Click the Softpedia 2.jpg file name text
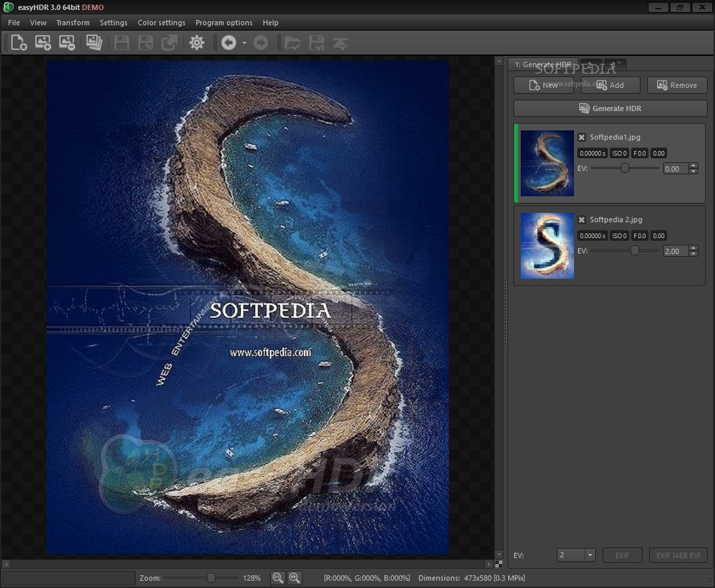This screenshot has width=715, height=588. pos(616,220)
